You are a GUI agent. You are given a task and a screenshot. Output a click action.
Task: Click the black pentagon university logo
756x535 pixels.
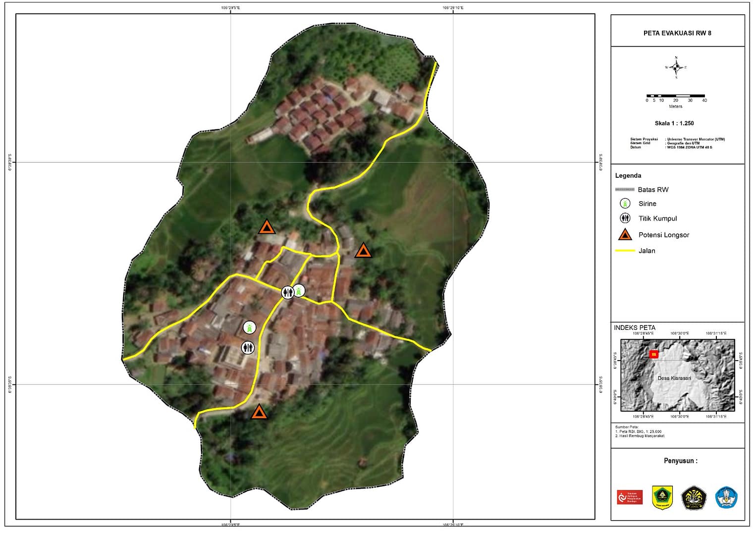[694, 497]
